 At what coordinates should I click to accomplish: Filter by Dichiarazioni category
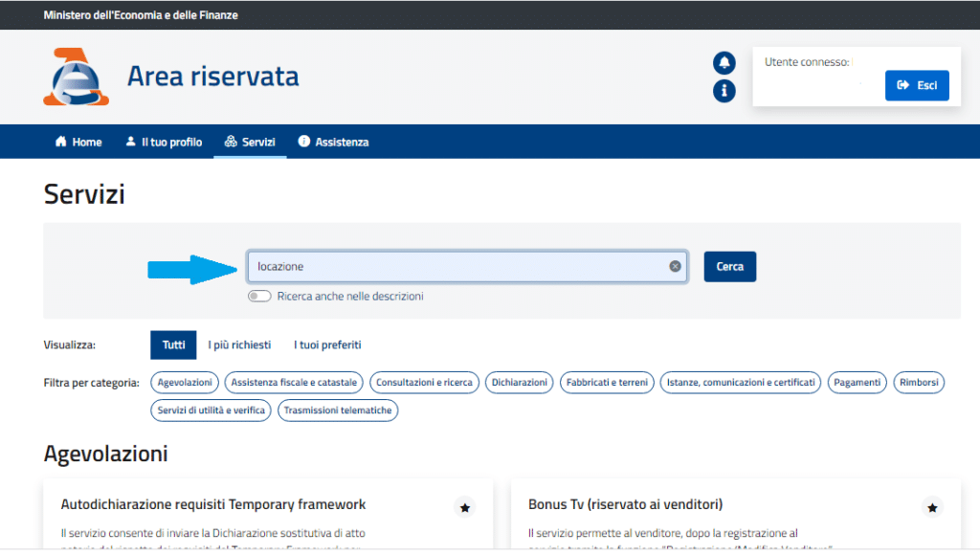coord(520,383)
